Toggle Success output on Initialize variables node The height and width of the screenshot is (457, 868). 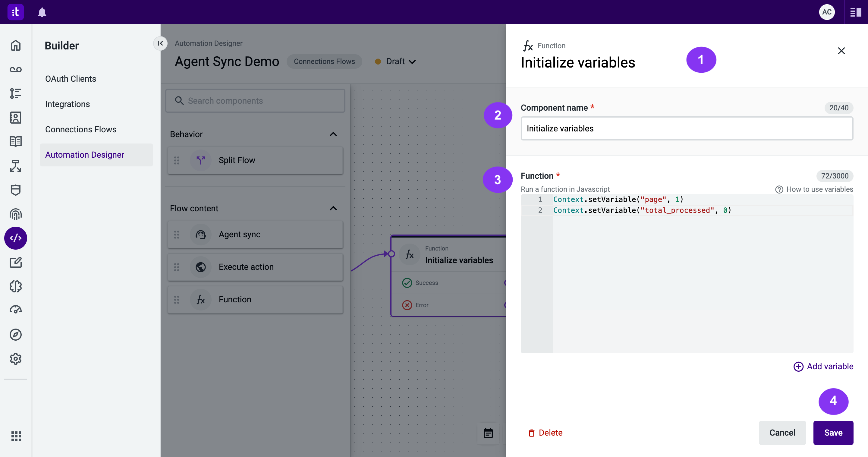pos(505,282)
